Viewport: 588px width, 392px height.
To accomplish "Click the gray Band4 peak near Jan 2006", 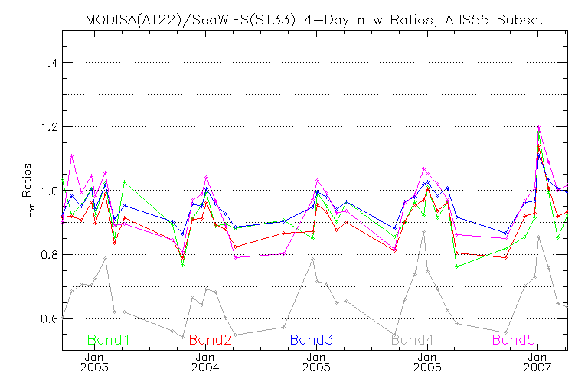I will (423, 232).
